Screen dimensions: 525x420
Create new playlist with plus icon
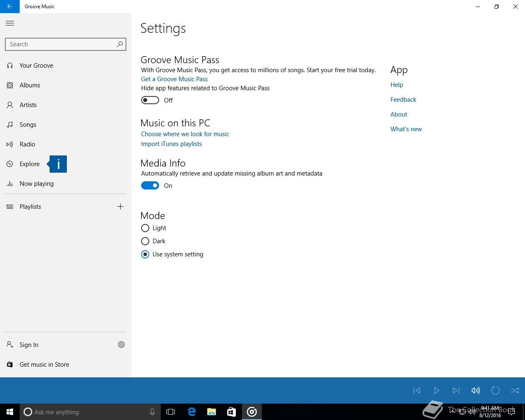[x=120, y=207]
